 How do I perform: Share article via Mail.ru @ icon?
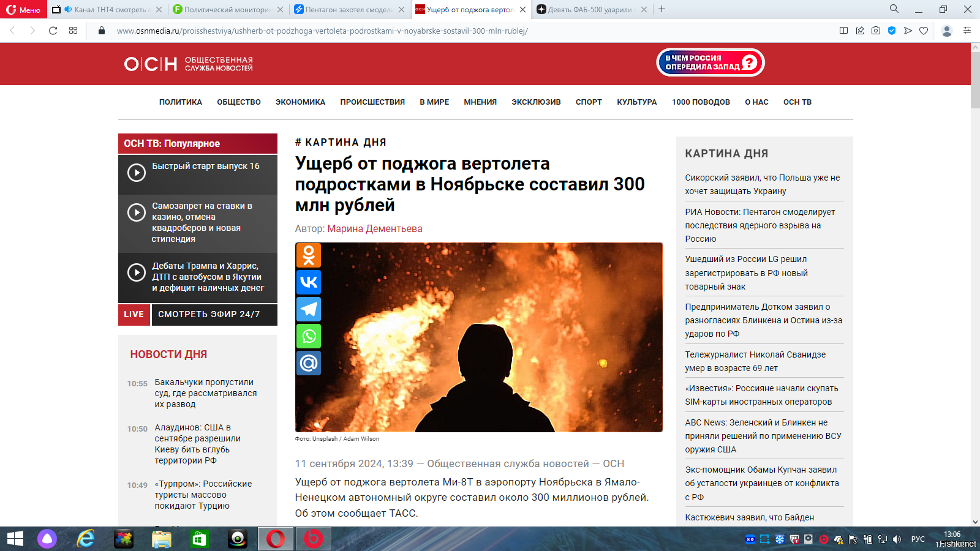point(309,363)
